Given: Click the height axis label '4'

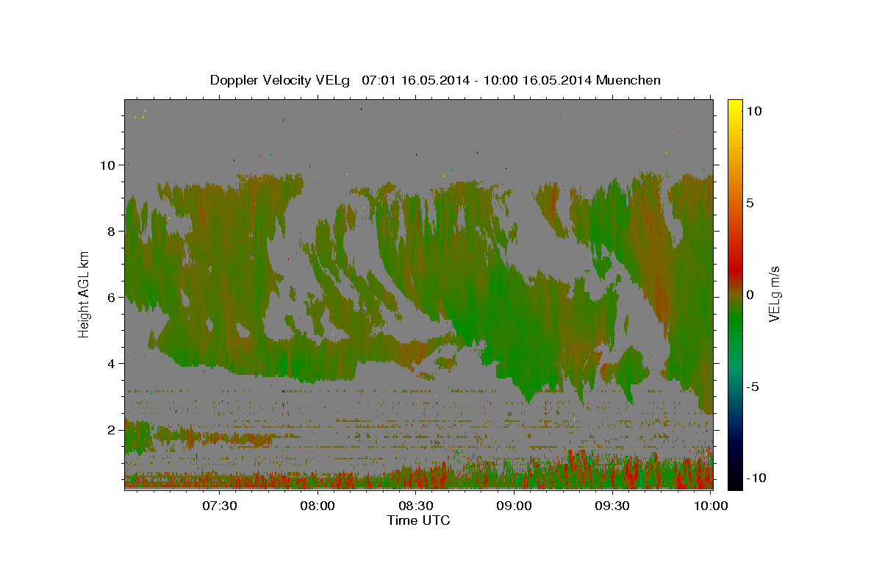Looking at the screenshot, I should pyautogui.click(x=111, y=364).
